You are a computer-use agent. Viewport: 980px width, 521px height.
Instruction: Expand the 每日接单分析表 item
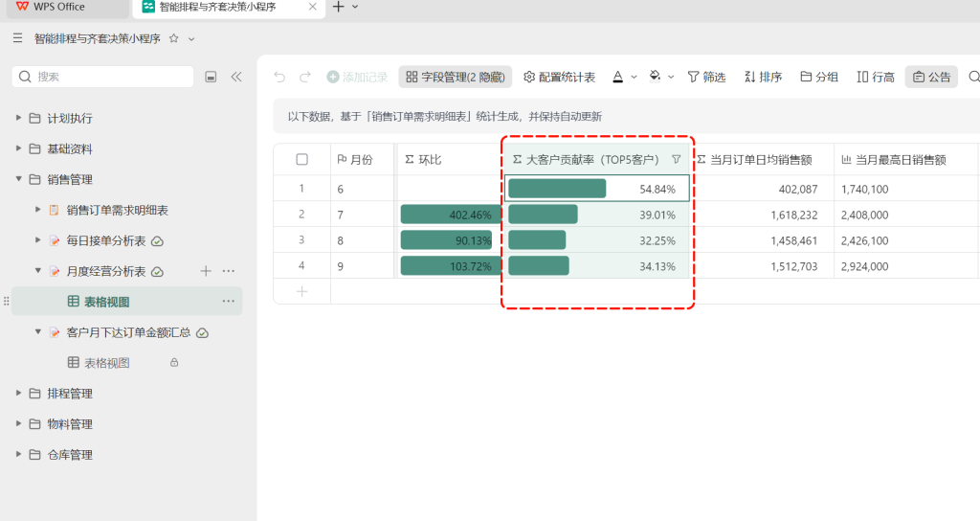[38, 240]
